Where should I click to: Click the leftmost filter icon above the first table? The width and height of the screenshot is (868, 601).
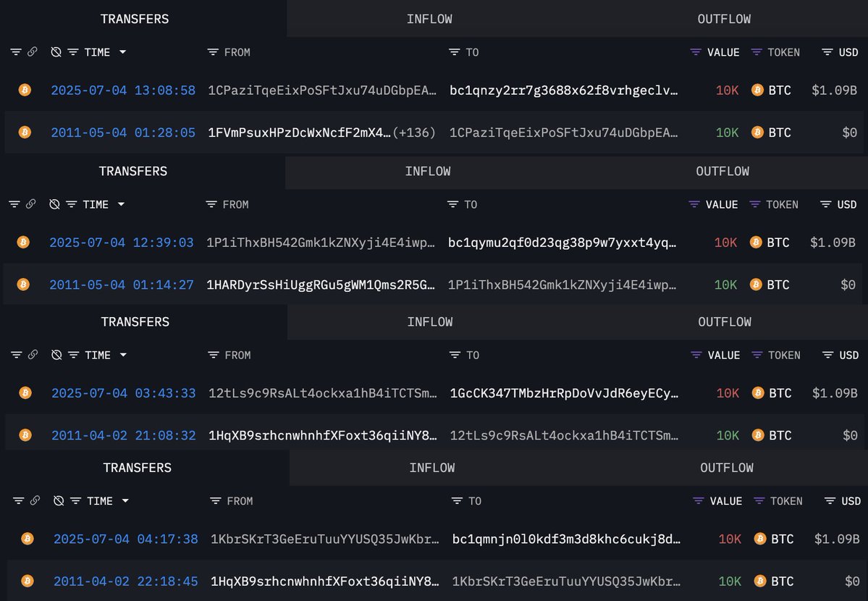(x=15, y=51)
